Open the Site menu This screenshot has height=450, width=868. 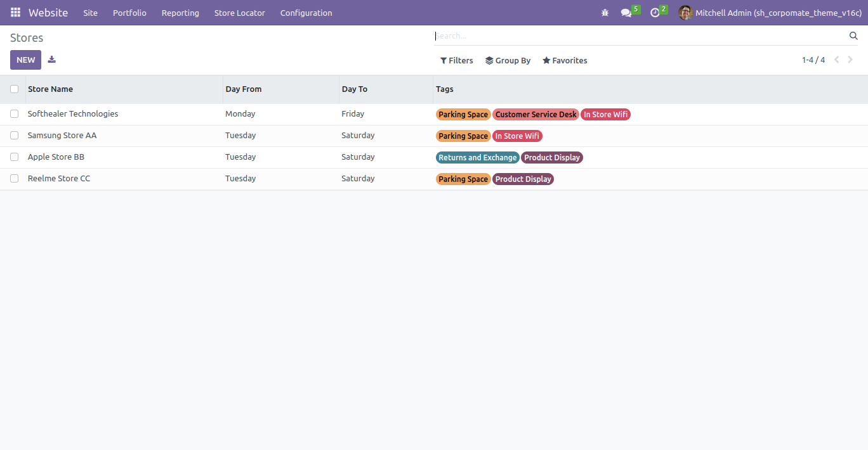[x=91, y=13]
